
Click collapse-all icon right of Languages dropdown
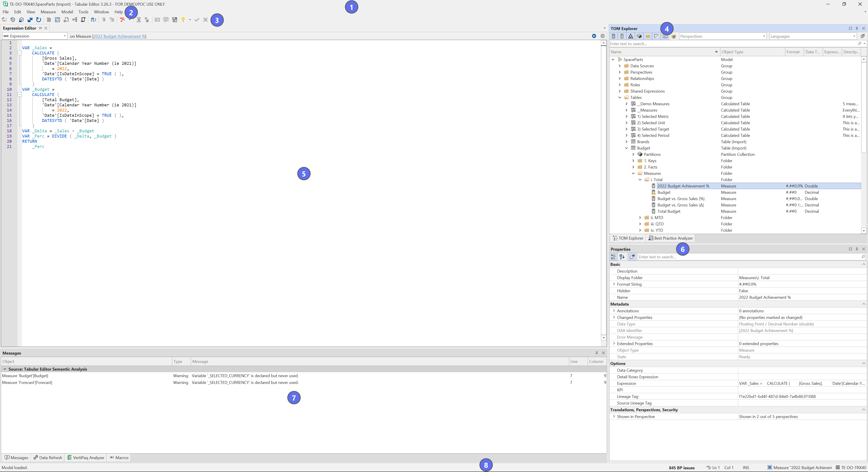click(x=863, y=36)
